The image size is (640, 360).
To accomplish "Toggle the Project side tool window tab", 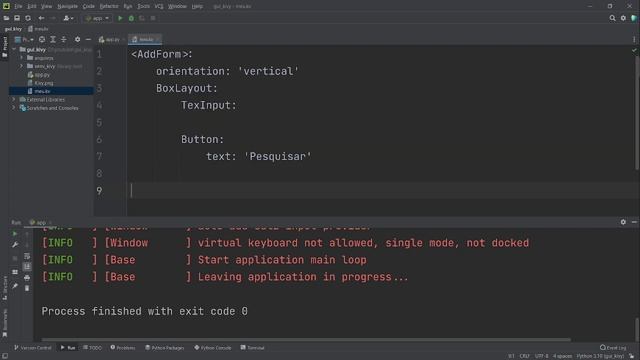I will pos(4,46).
